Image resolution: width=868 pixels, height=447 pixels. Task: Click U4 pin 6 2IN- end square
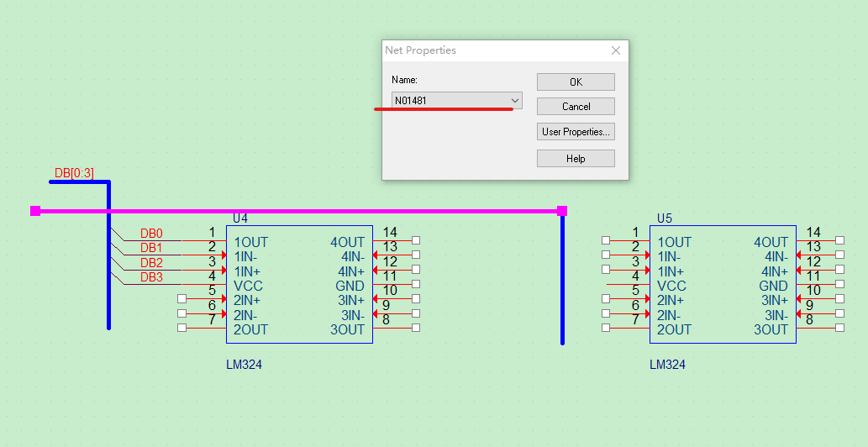[x=181, y=313]
